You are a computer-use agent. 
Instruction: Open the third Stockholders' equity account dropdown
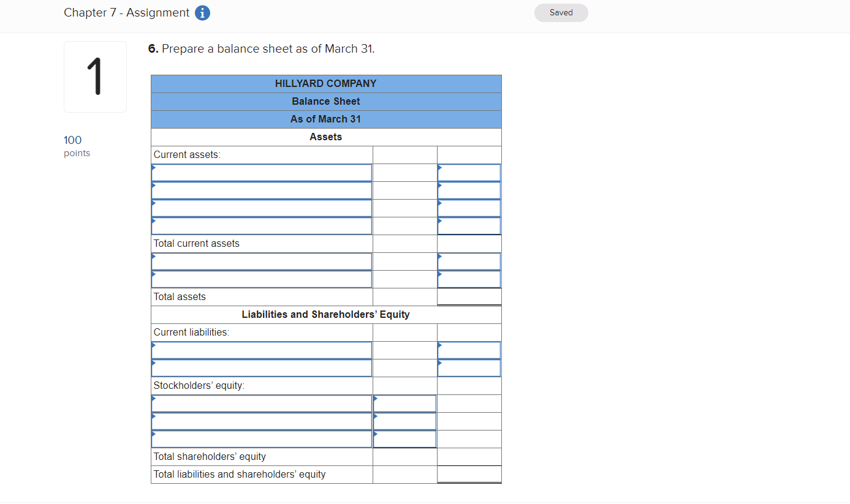point(262,438)
